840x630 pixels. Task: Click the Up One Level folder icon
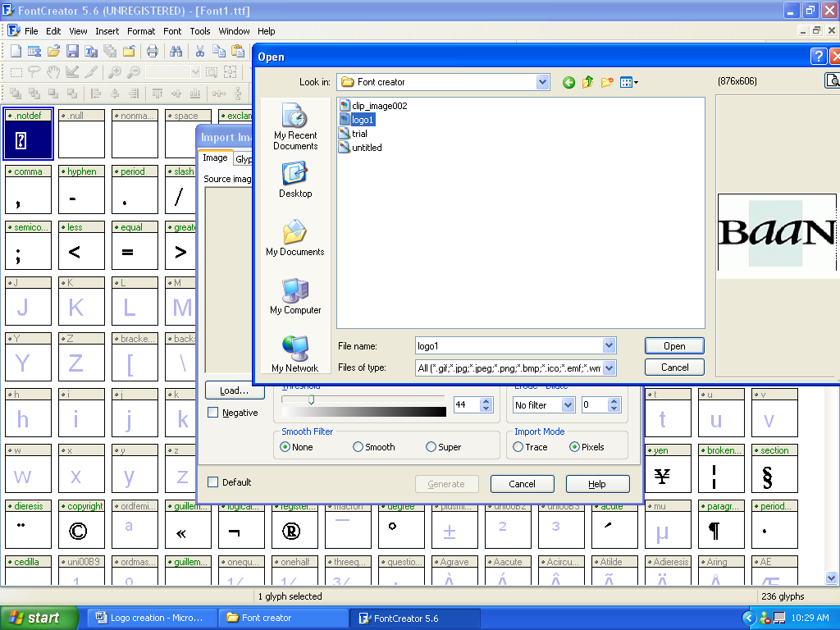click(587, 82)
